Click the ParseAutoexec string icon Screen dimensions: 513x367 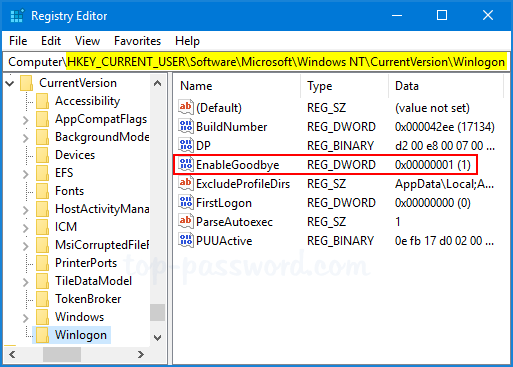point(186,221)
